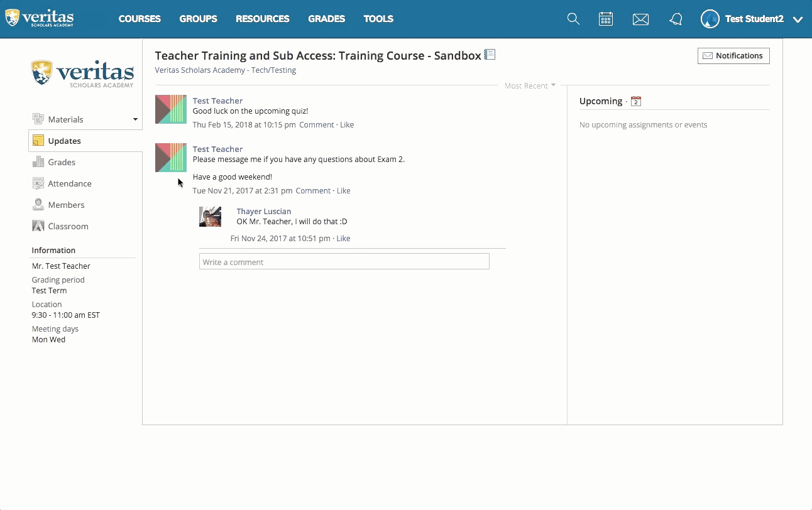Viewport: 812px width, 510px height.
Task: Like the Exam 2 post
Action: pyautogui.click(x=344, y=191)
